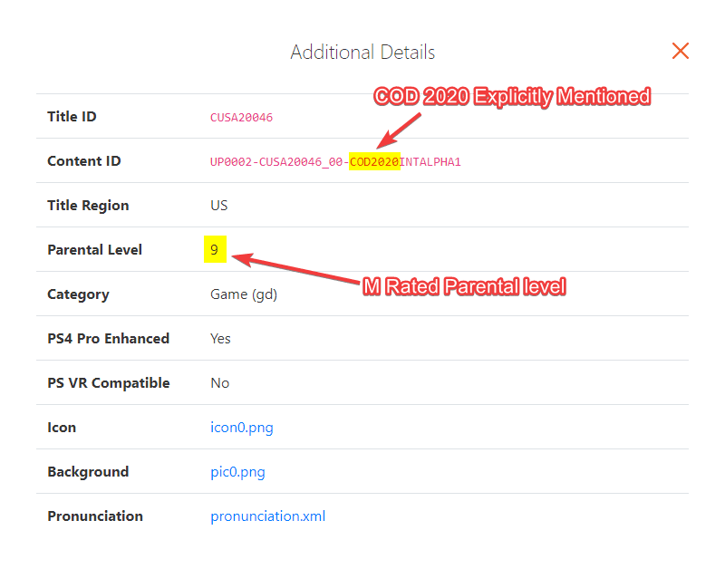
Task: Click the highlighted Parental Level value 9
Action: coord(214,250)
